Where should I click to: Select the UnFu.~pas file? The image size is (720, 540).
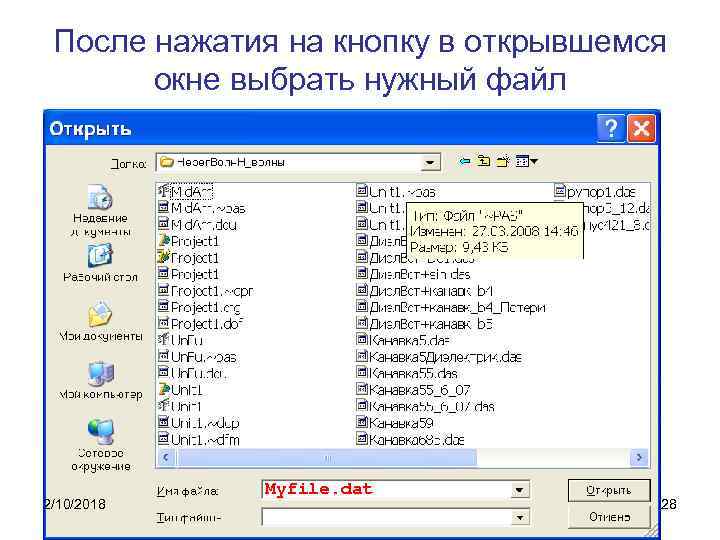(x=197, y=357)
